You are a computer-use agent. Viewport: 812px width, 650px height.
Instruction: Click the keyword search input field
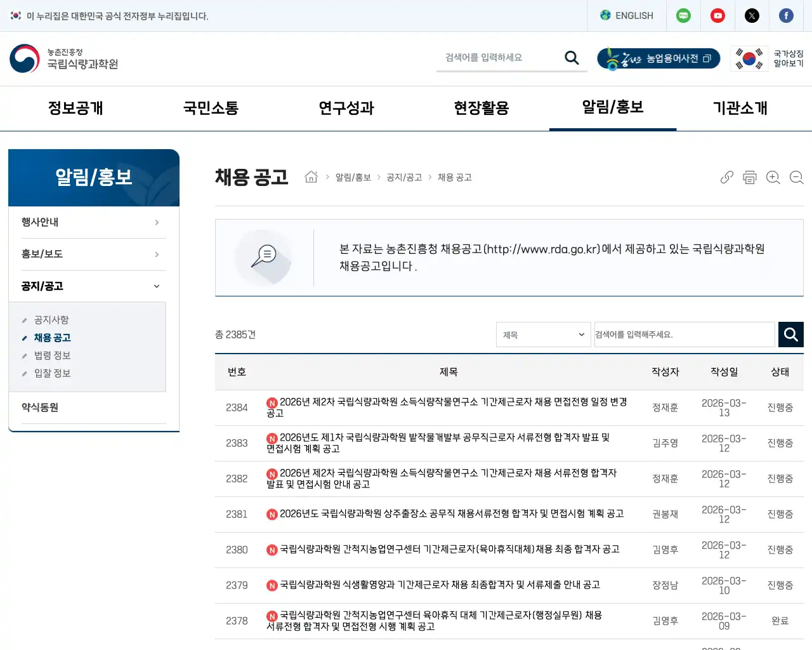point(684,335)
